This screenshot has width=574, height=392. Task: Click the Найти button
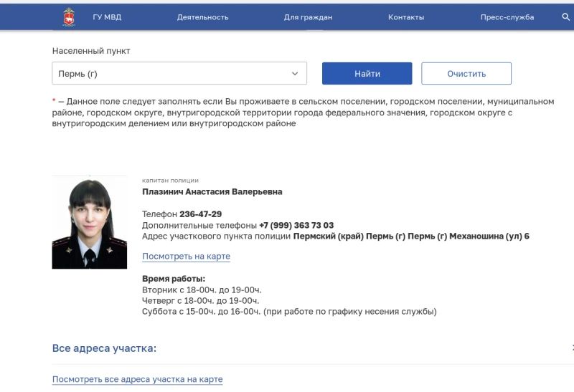[x=367, y=74]
